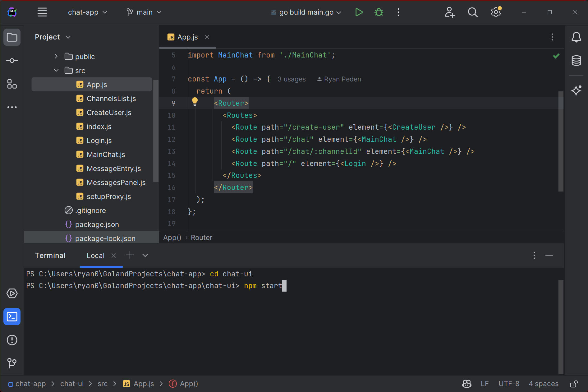Open the Git version control window
This screenshot has width=588, height=392.
tap(12, 363)
